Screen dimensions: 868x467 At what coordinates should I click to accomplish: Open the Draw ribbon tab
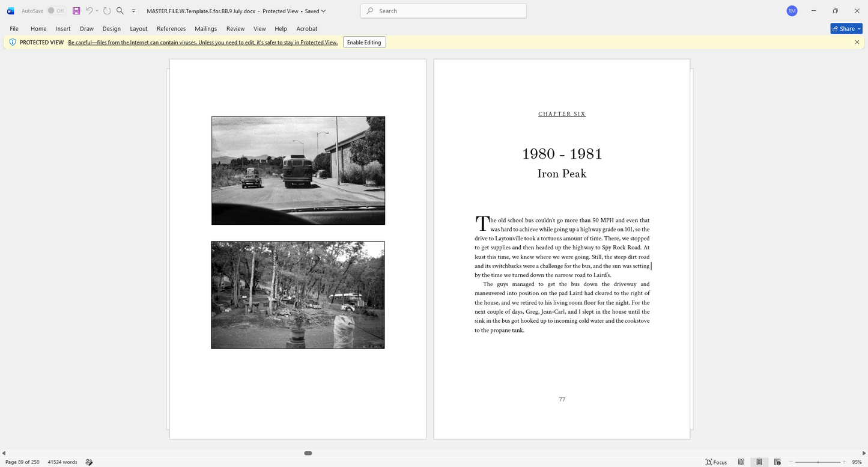(x=86, y=28)
